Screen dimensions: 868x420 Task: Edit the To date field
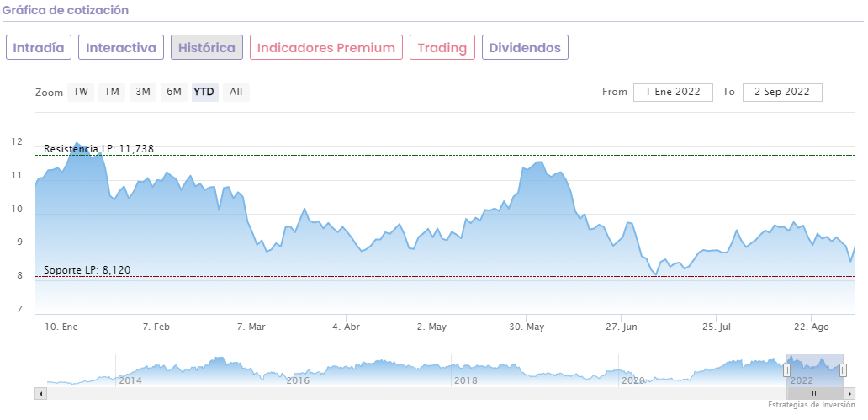click(782, 92)
